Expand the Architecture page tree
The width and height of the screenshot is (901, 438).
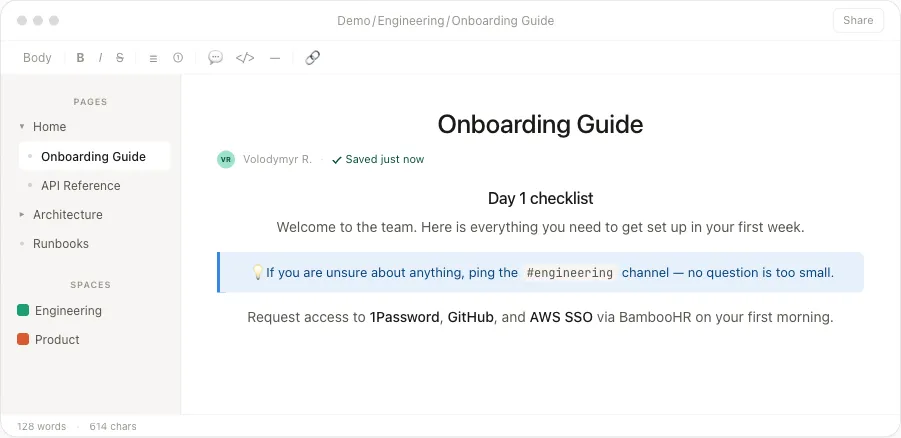(x=22, y=215)
